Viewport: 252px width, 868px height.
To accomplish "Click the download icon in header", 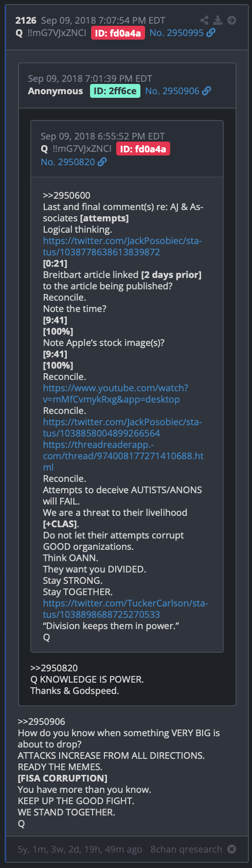I will pyautogui.click(x=218, y=20).
